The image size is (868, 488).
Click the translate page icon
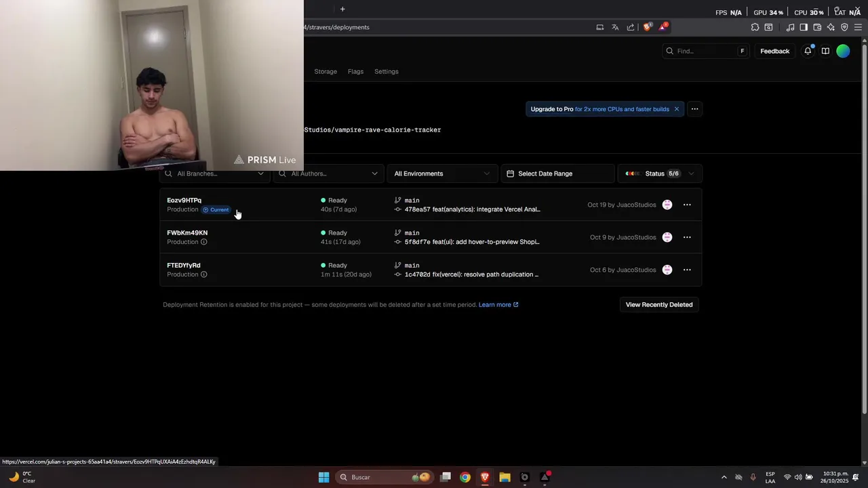615,27
